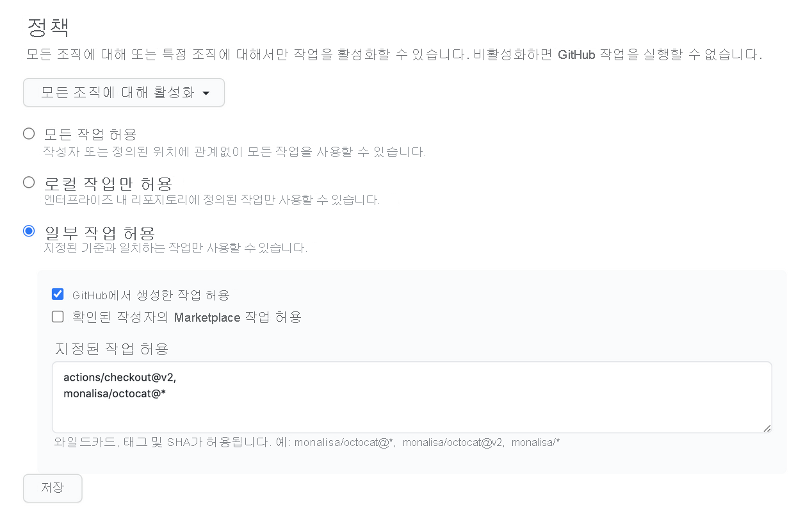Click the checked blue checkbox
Viewport: 812px width, 528px height.
point(58,293)
